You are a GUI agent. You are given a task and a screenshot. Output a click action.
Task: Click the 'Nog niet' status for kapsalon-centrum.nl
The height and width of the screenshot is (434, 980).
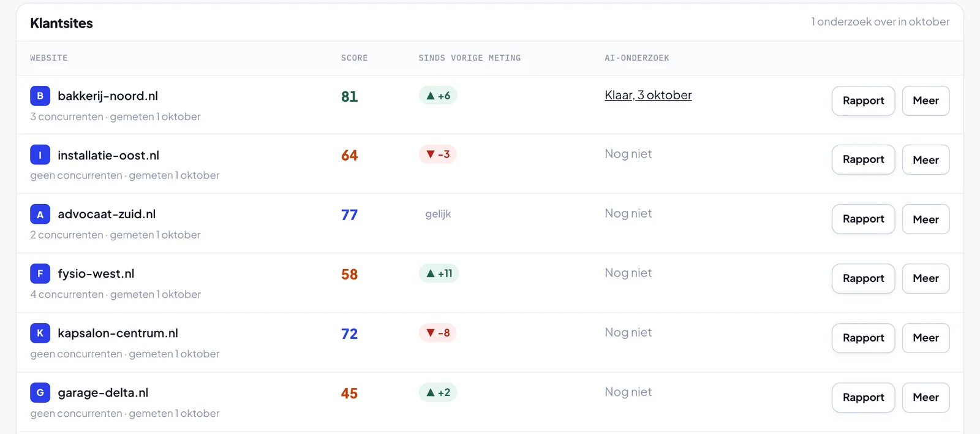coord(628,332)
